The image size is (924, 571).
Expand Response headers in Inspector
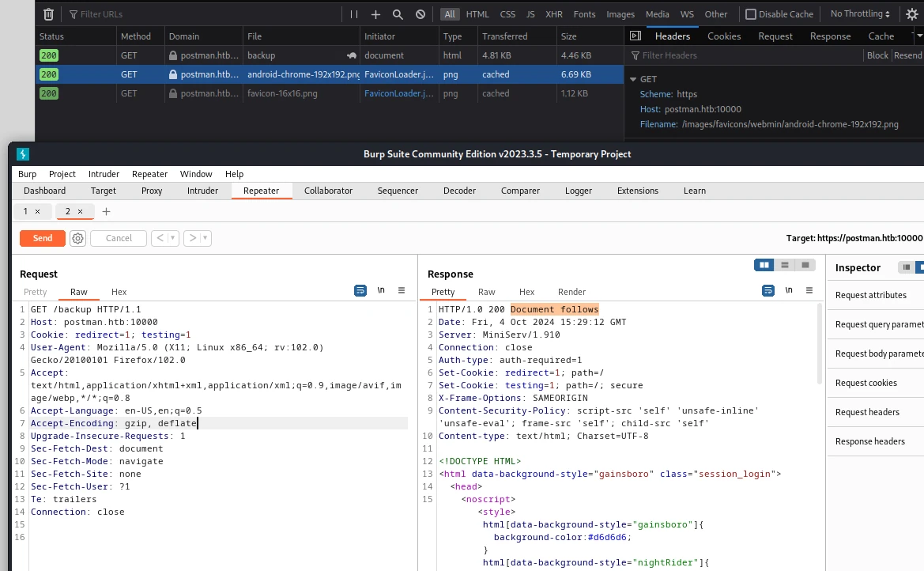click(x=869, y=441)
